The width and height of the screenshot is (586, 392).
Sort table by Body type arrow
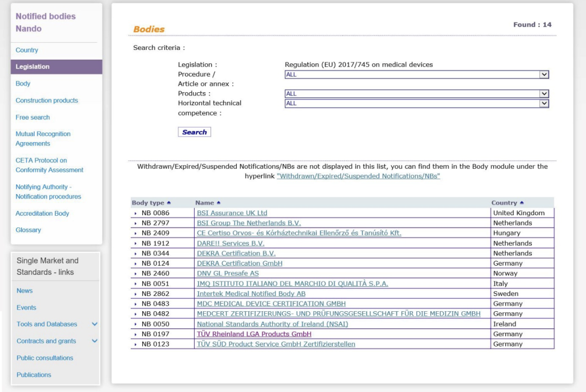[x=169, y=203]
